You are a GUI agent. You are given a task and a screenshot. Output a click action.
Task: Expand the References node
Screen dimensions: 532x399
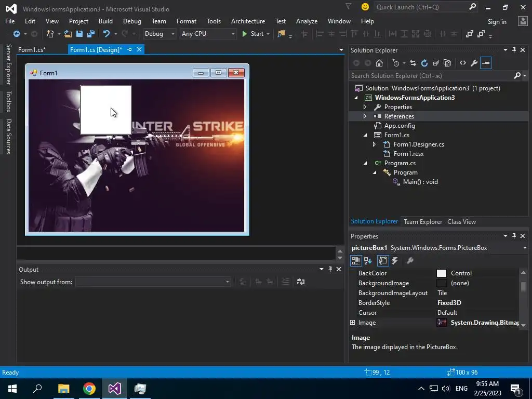tap(365, 116)
